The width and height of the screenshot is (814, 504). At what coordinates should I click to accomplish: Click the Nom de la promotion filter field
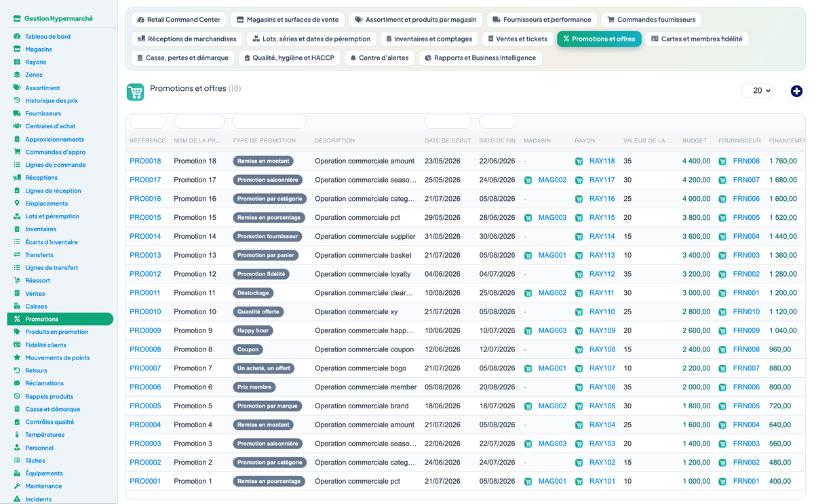(x=199, y=122)
